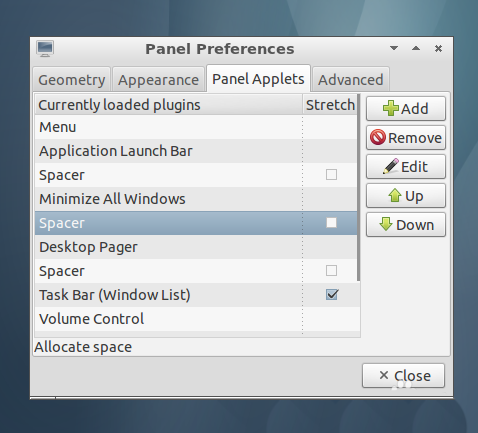The image size is (478, 433).
Task: Click the green plus Add icon
Action: click(391, 109)
